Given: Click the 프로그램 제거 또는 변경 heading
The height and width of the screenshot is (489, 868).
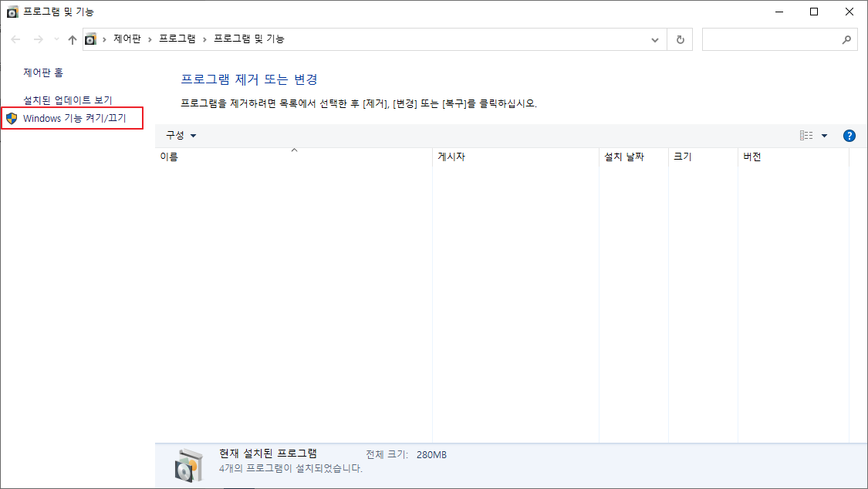Looking at the screenshot, I should 249,79.
